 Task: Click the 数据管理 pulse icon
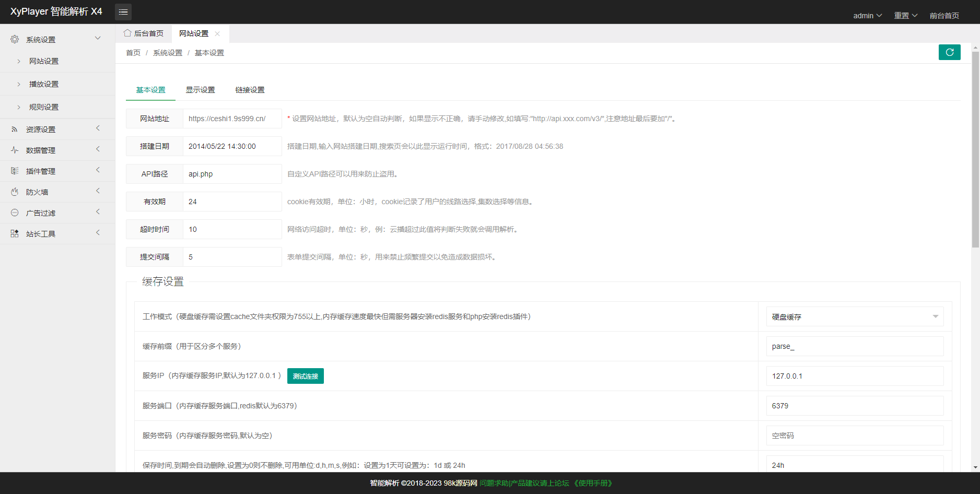15,150
